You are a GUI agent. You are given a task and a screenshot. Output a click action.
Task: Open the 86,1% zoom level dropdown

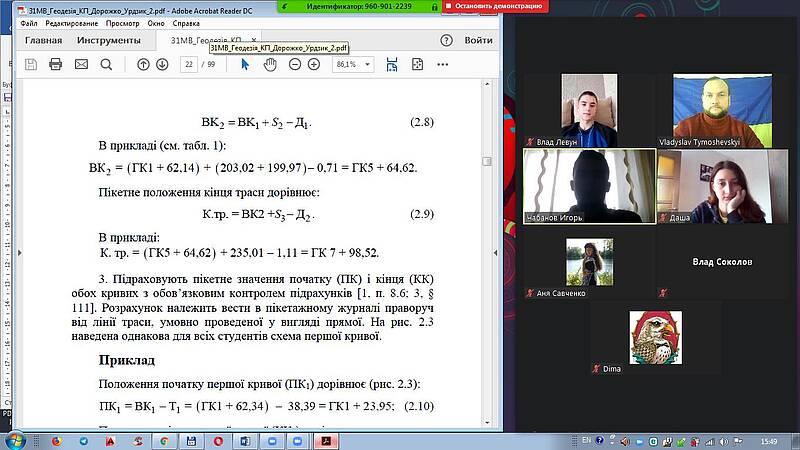coord(352,64)
